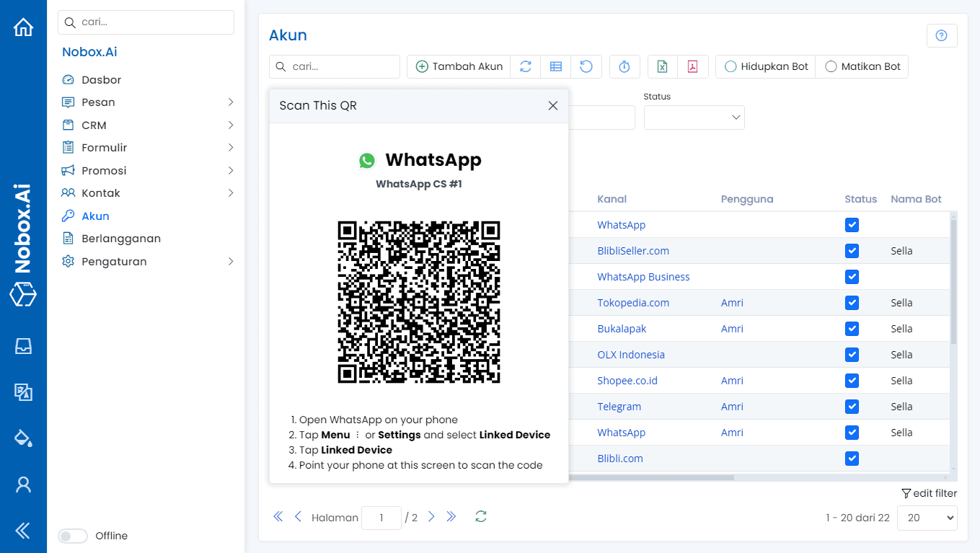
Task: Toggle the Offline switch
Action: pyautogui.click(x=72, y=536)
